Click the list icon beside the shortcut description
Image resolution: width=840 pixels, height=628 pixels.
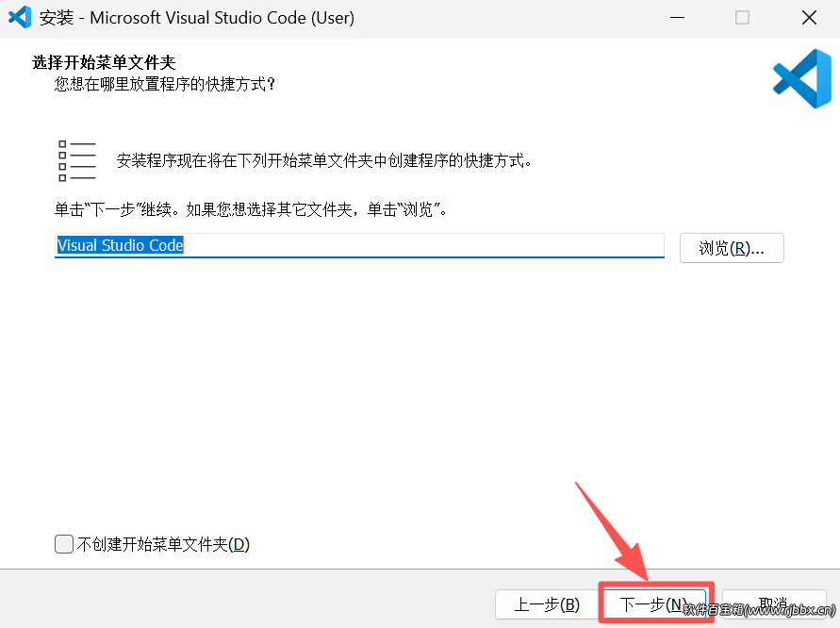click(76, 160)
